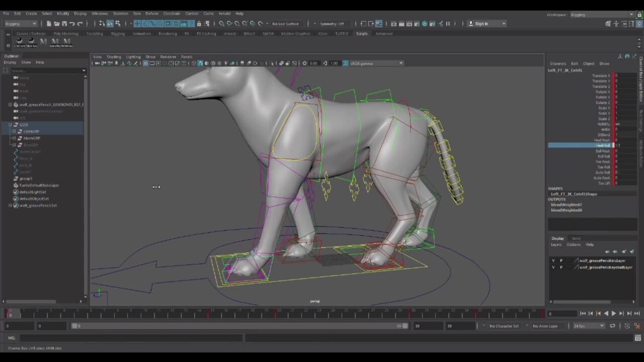Toggle visibility of wolf_greasePencilirisLayer
Image resolution: width=644 pixels, height=362 pixels.
click(553, 260)
